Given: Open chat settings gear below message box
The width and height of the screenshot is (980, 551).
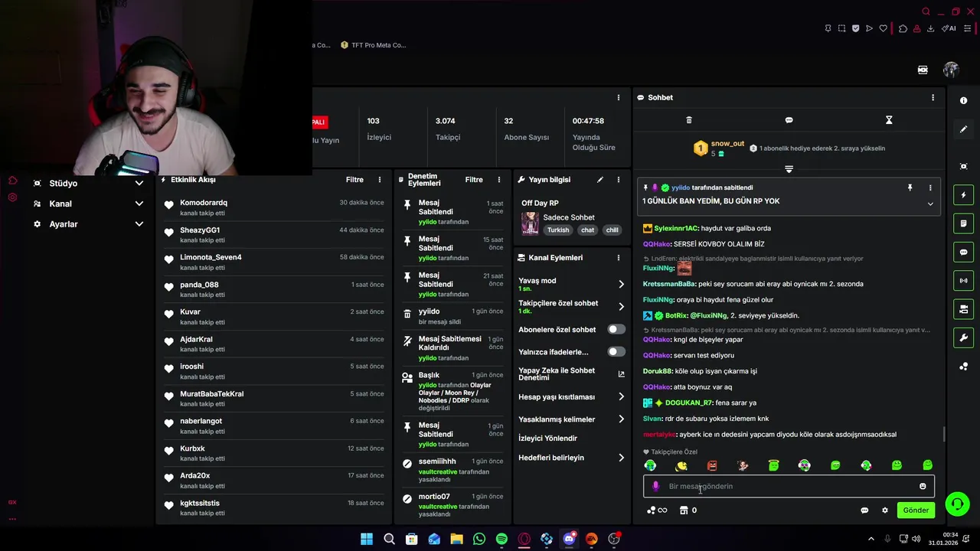Looking at the screenshot, I should (885, 510).
